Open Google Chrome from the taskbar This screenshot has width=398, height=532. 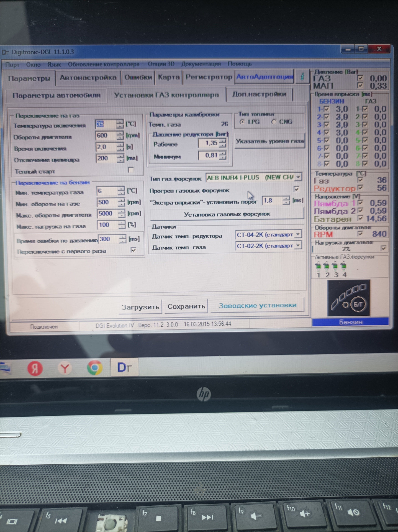click(x=94, y=368)
